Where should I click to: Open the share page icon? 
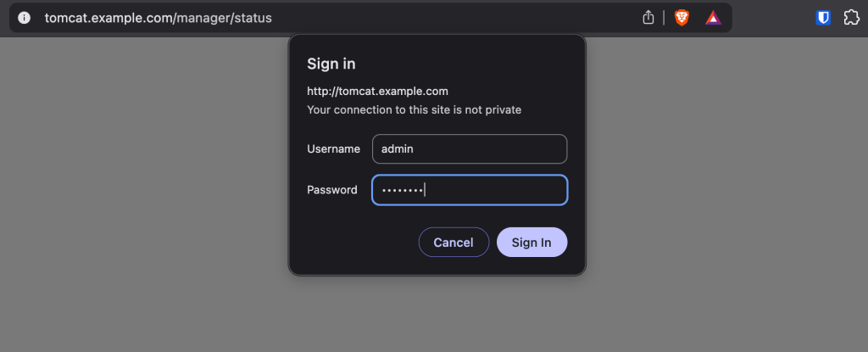tap(648, 18)
